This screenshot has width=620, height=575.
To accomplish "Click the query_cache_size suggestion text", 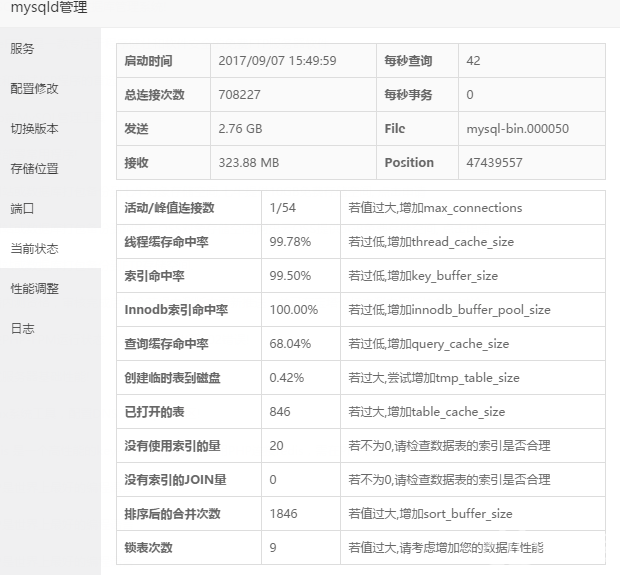I will point(428,344).
